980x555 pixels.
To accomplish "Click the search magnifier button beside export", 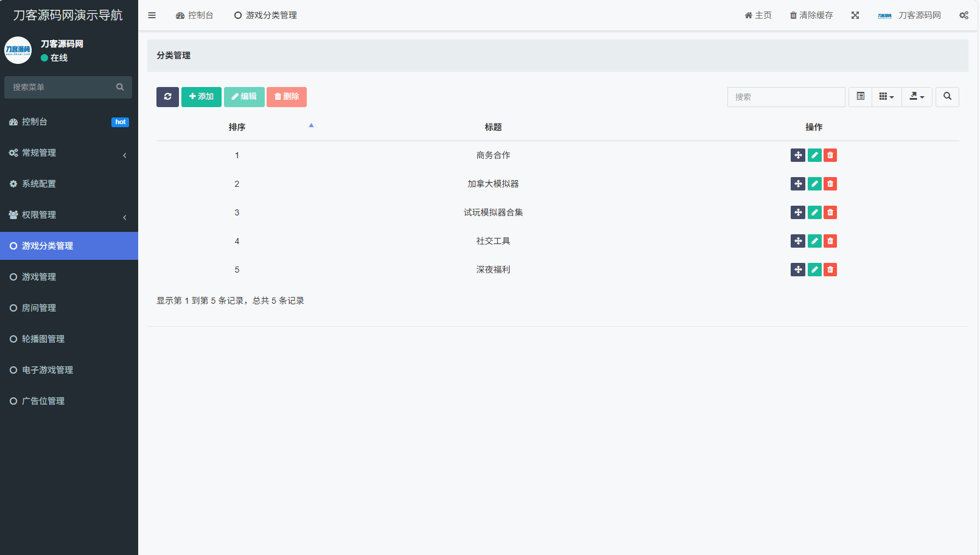I will (947, 97).
